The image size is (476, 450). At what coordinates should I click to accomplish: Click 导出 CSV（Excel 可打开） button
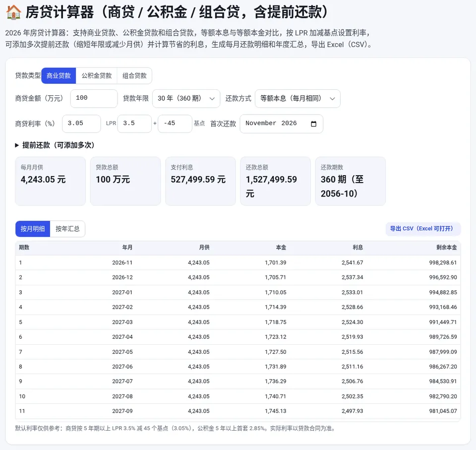coord(423,229)
